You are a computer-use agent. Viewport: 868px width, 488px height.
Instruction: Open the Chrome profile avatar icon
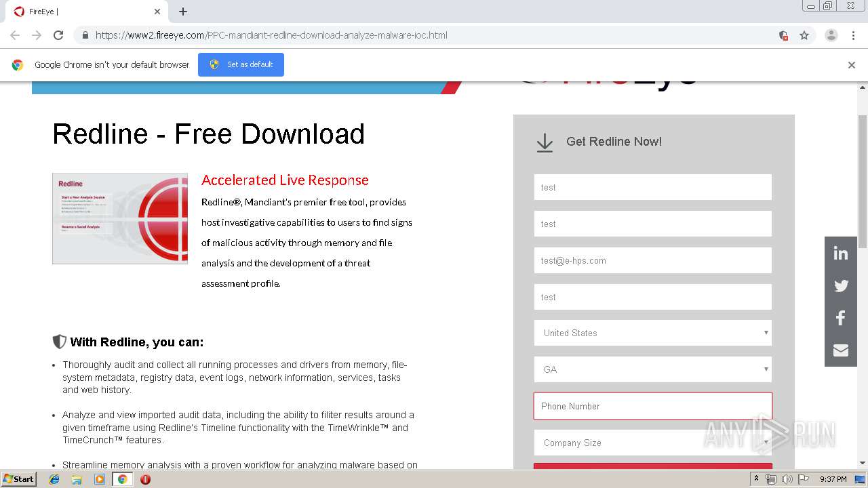click(x=831, y=35)
